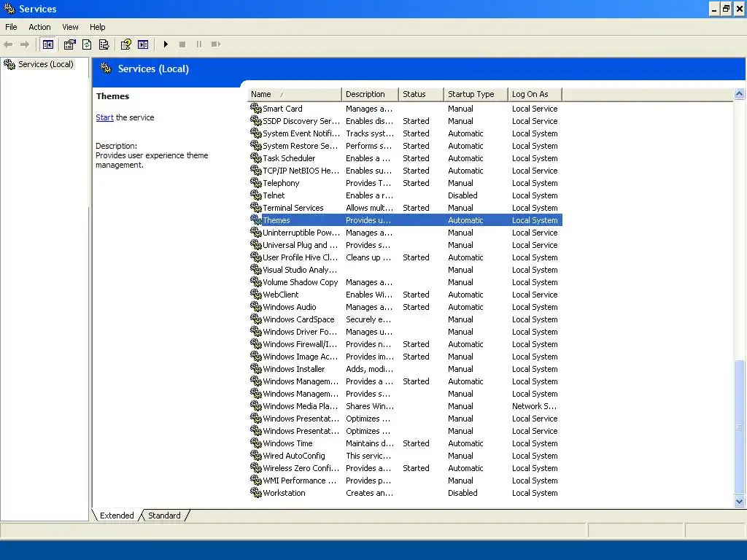Select the Windows Media Pla... service

(x=406, y=405)
